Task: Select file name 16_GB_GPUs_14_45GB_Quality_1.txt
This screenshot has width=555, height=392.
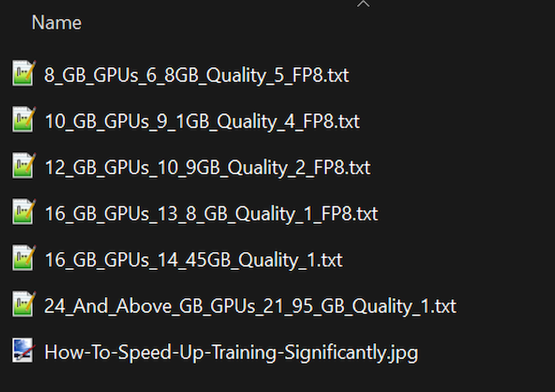Action: click(193, 259)
